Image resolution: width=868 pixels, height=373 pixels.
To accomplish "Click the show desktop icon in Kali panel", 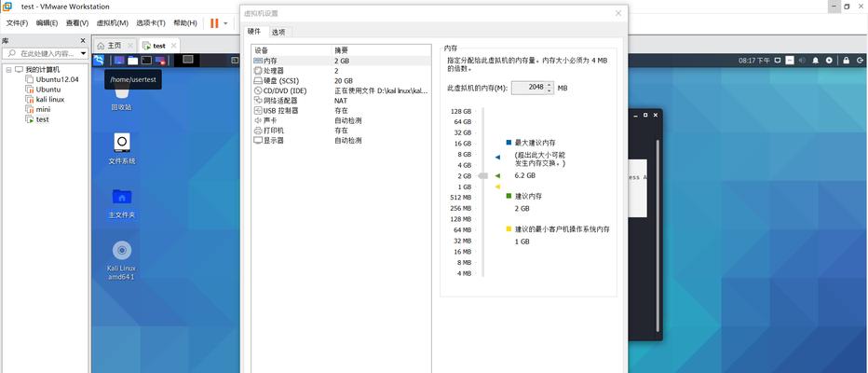I will 118,61.
